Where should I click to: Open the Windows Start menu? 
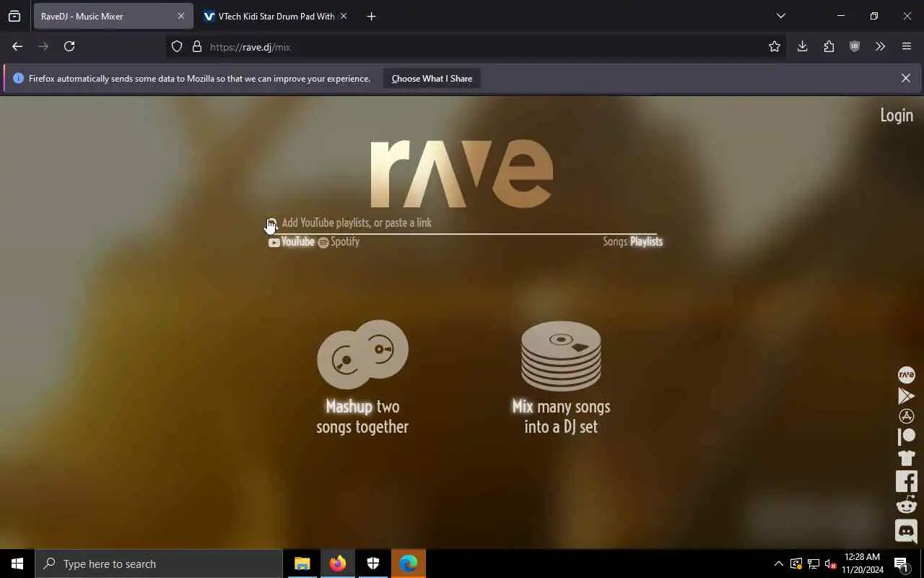pos(17,564)
